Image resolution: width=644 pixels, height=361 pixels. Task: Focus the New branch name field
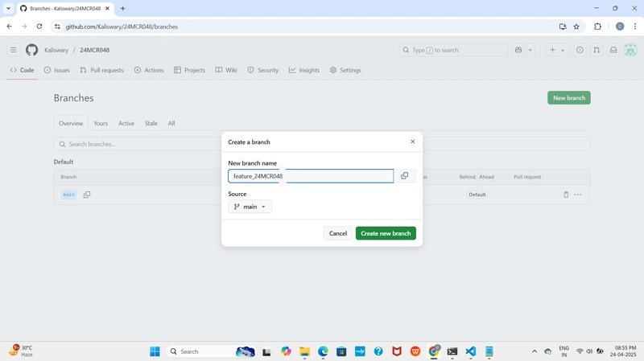311,176
